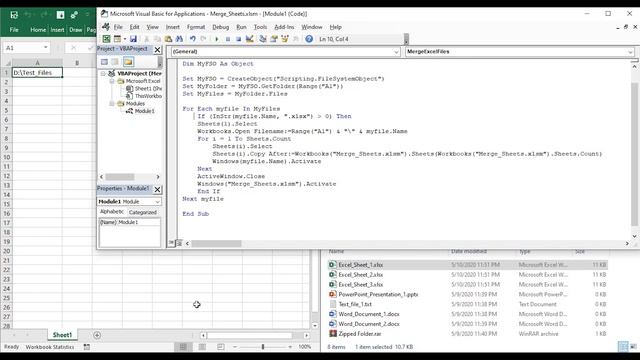The width and height of the screenshot is (640, 360).
Task: Click the Toggle Folders icon in Project panel
Action: click(128, 62)
